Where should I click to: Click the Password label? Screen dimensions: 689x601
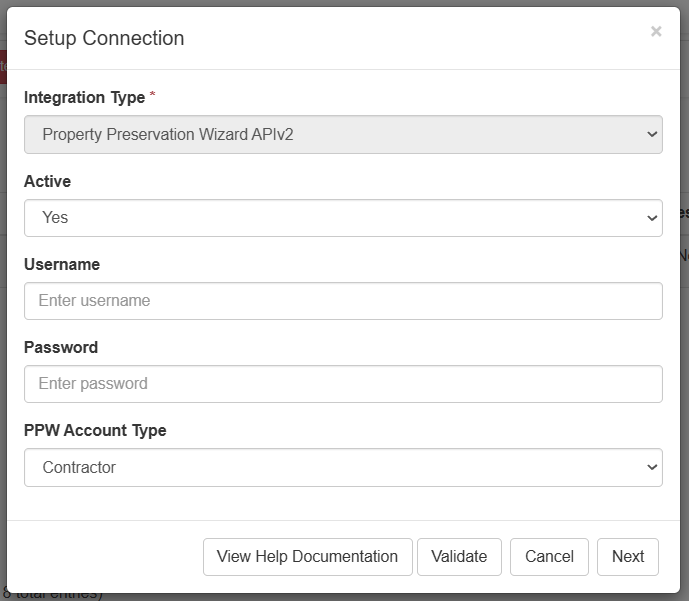[x=61, y=348]
